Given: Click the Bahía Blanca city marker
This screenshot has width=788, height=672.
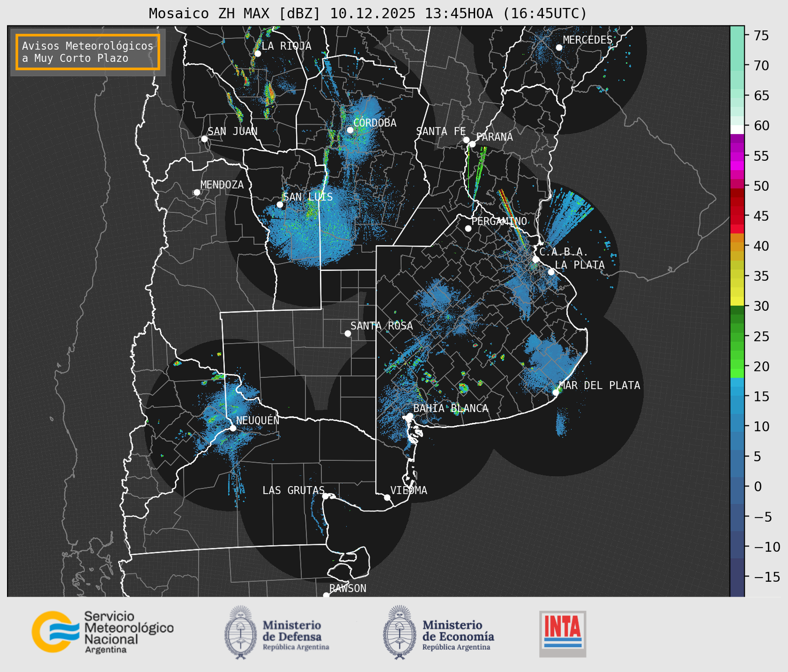Looking at the screenshot, I should (x=410, y=416).
